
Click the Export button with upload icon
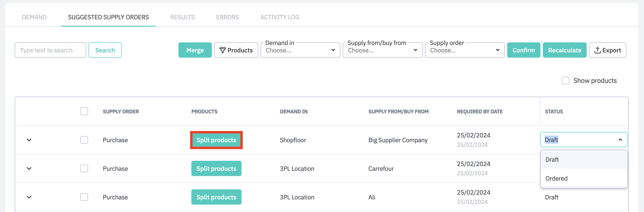(607, 50)
